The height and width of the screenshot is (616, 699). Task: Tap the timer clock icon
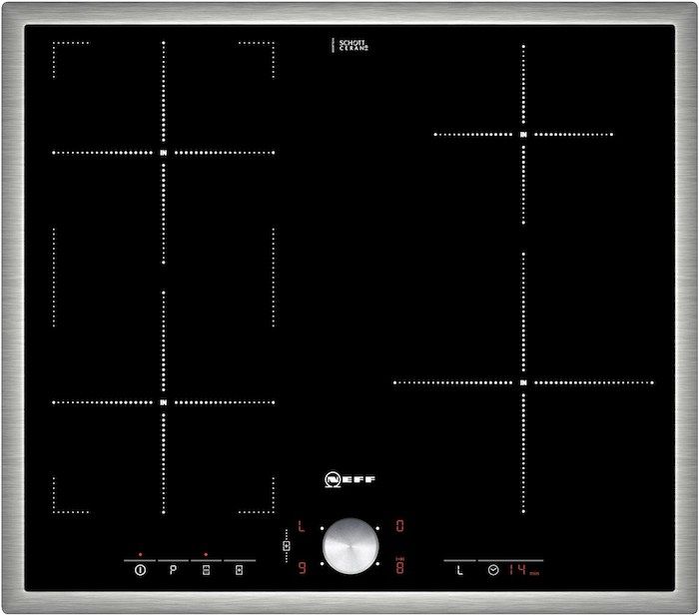point(493,570)
